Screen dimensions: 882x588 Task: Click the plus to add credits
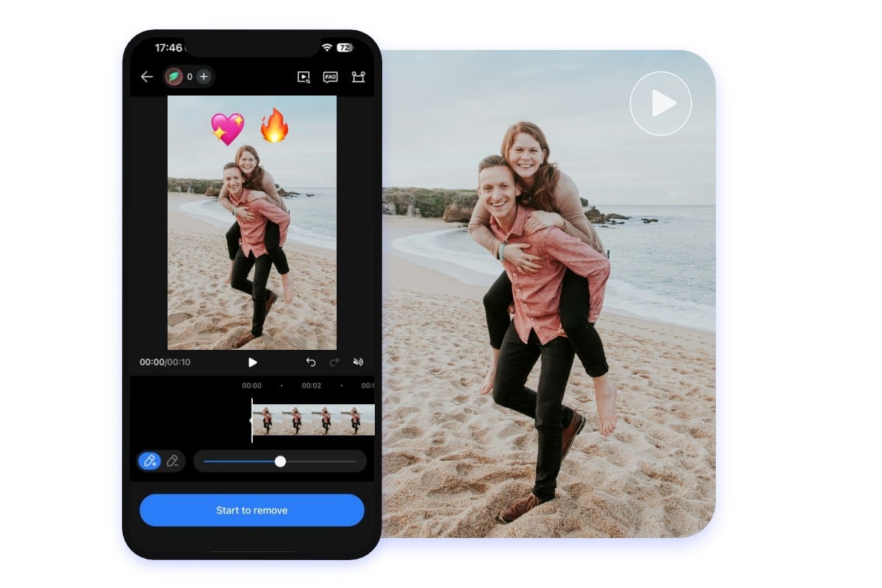[203, 76]
